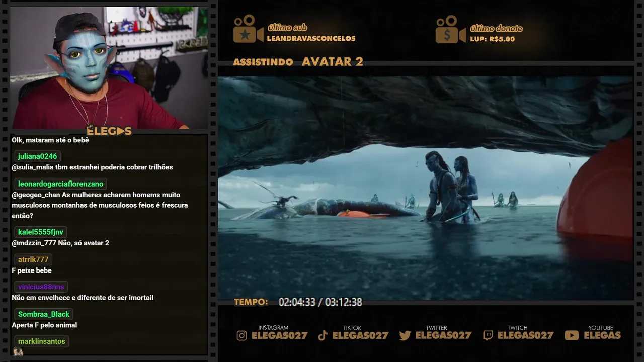Screen dimensions: 644x362
Task: Click the YouTube ELEGAS handle
Action: (602, 335)
